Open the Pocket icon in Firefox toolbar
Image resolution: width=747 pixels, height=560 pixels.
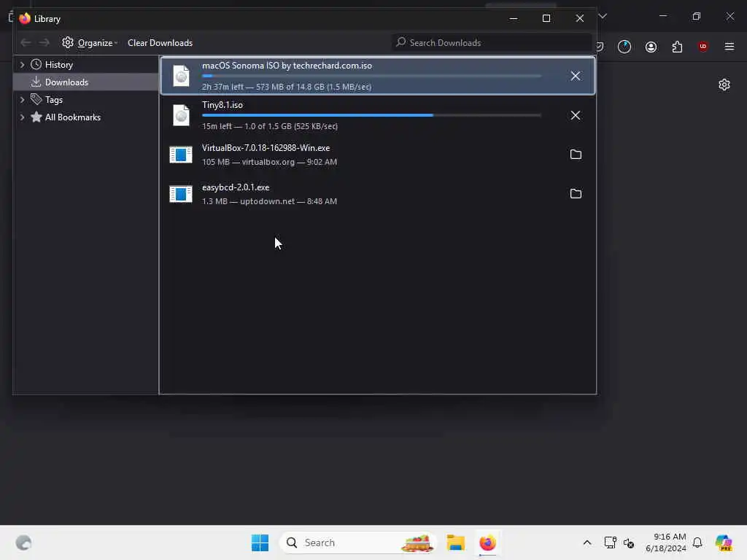pos(600,47)
